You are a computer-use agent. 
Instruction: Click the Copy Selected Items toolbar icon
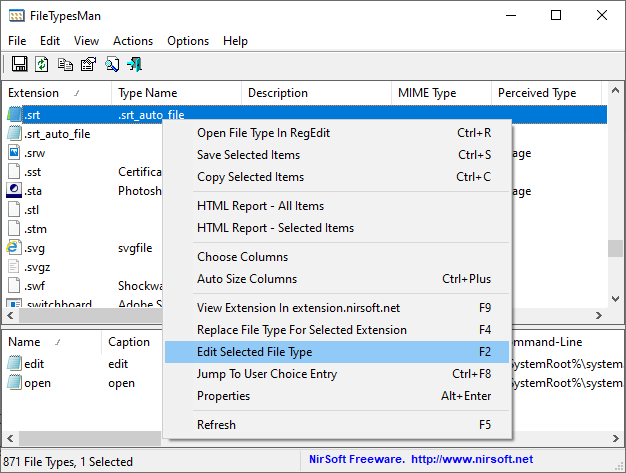pos(65,64)
